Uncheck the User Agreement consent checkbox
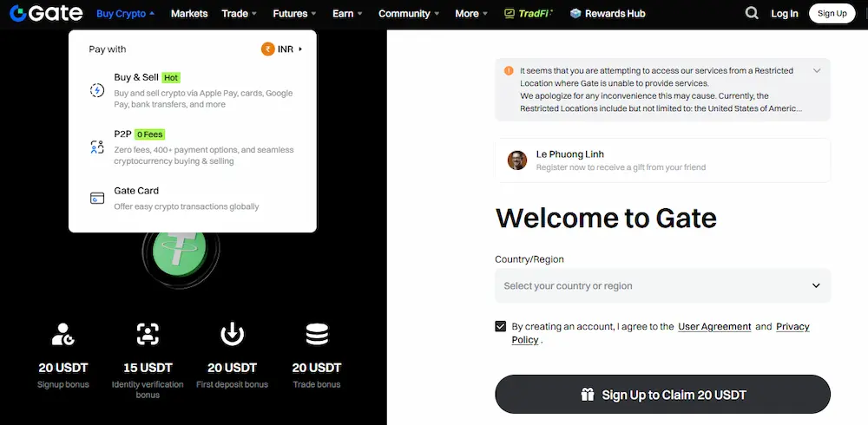 point(501,326)
